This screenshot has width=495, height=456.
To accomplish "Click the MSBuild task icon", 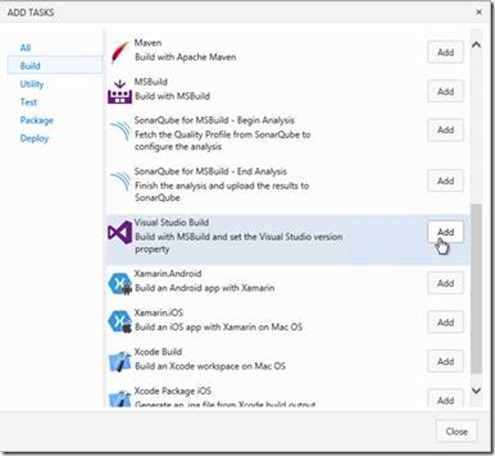I will (120, 92).
